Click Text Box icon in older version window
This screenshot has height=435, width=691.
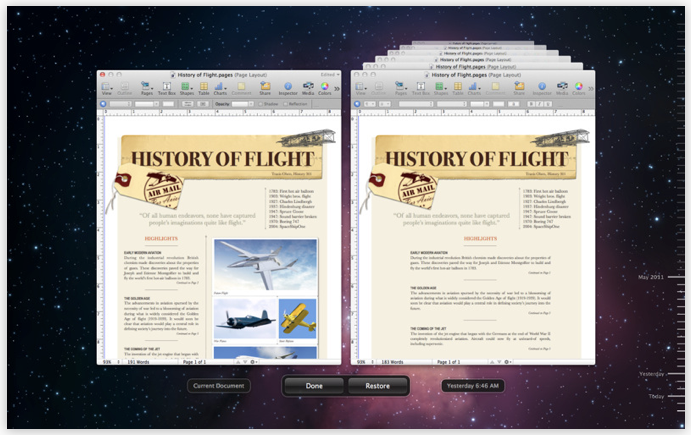point(421,88)
